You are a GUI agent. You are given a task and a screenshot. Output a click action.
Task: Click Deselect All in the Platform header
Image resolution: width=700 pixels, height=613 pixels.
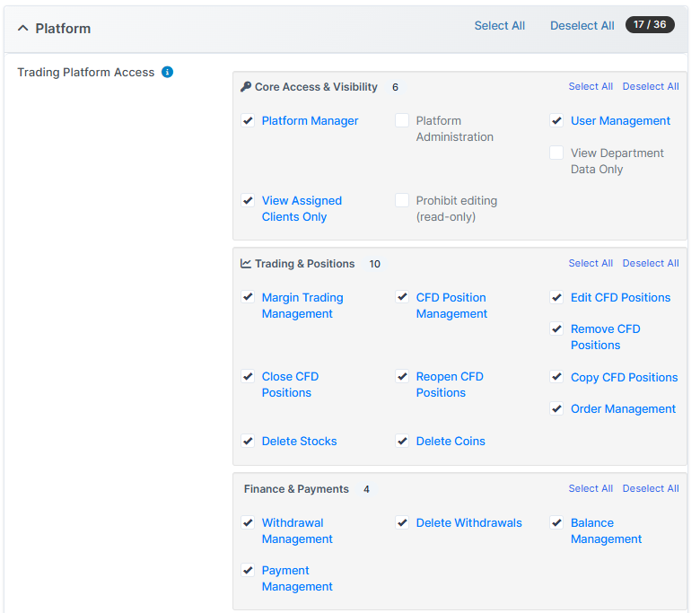[582, 25]
